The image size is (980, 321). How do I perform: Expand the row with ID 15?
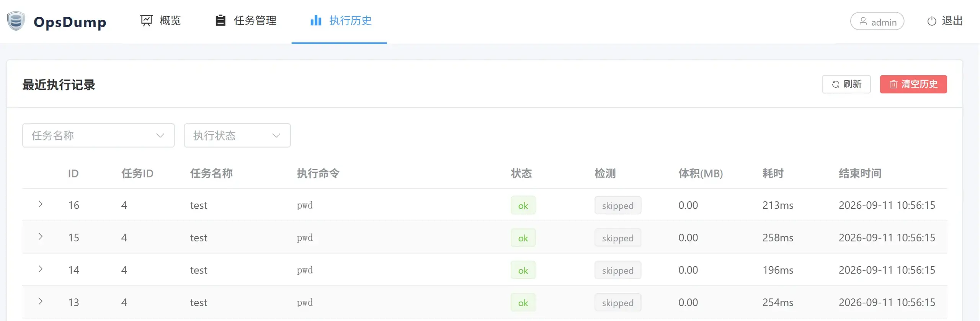[40, 237]
